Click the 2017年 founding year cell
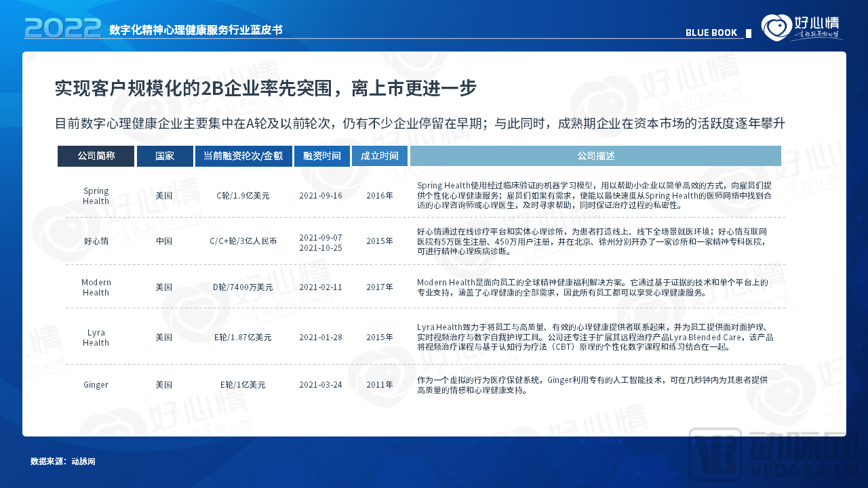This screenshot has width=868, height=488. [x=380, y=287]
